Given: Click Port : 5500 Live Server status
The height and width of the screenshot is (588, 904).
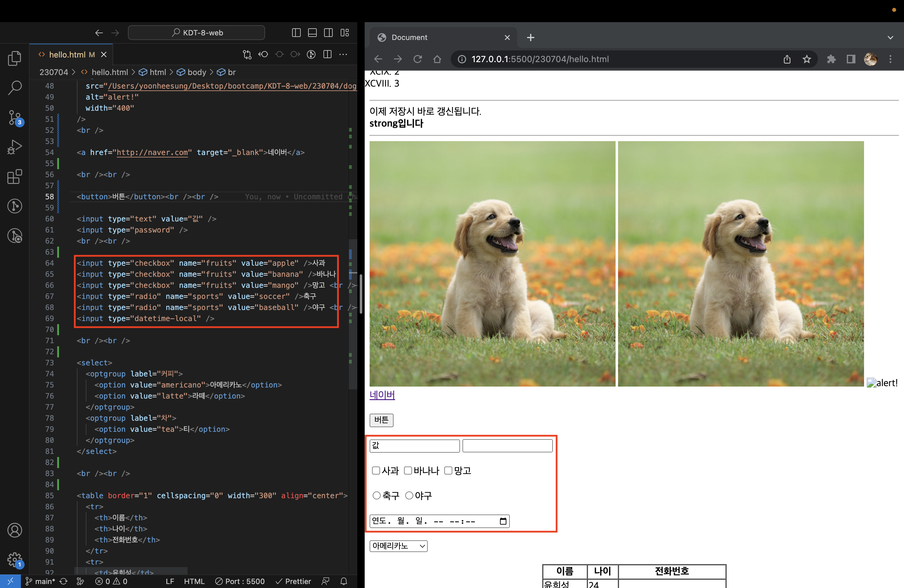Looking at the screenshot, I should (240, 581).
